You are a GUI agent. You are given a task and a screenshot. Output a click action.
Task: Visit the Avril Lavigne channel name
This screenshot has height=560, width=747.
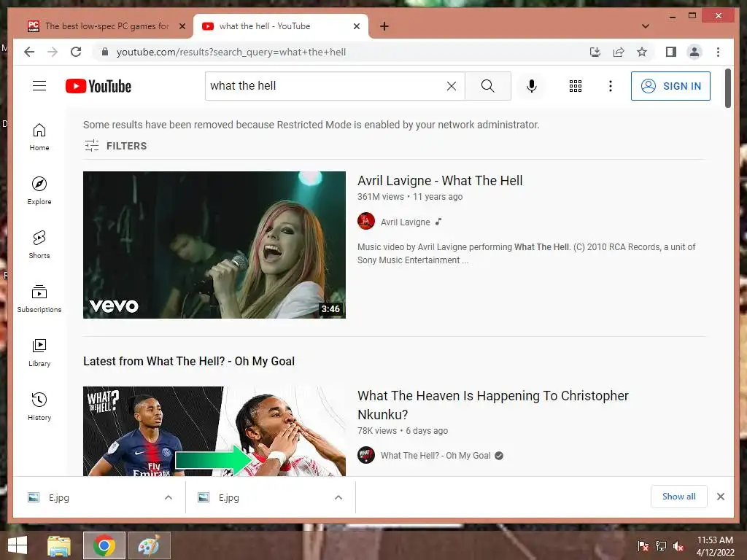(405, 222)
